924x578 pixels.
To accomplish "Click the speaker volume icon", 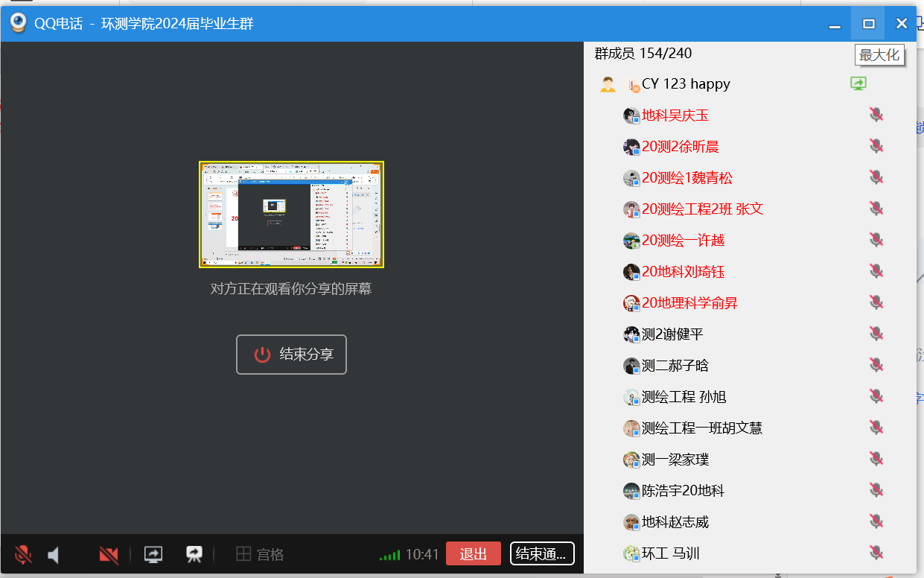I will 54,555.
